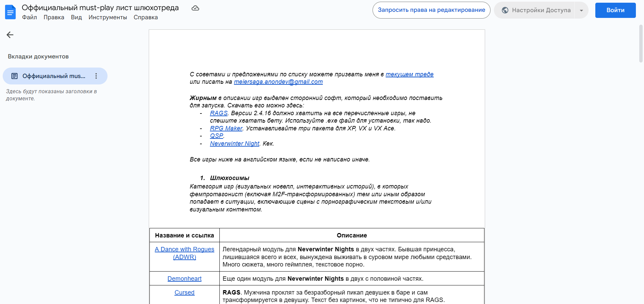Select the Оффициальный mus... document tab

pos(55,76)
